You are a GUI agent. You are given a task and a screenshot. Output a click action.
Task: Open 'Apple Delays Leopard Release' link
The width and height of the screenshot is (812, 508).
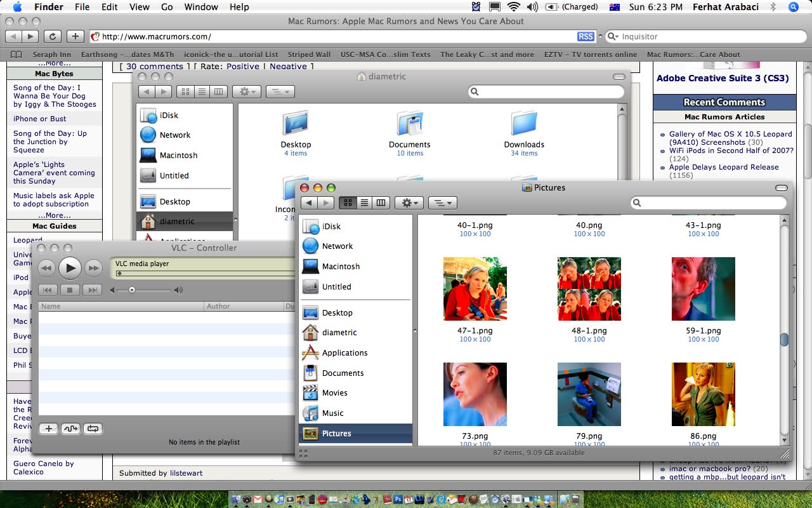tap(724, 167)
